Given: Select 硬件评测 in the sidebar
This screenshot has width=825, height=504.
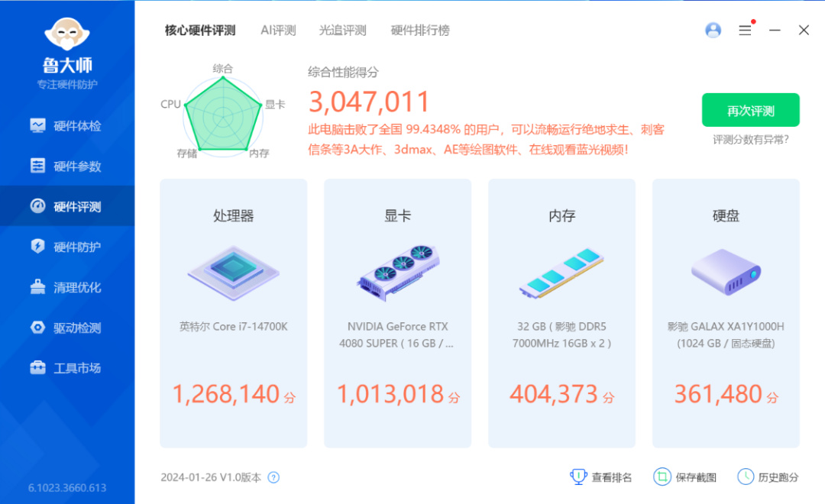Looking at the screenshot, I should [66, 206].
